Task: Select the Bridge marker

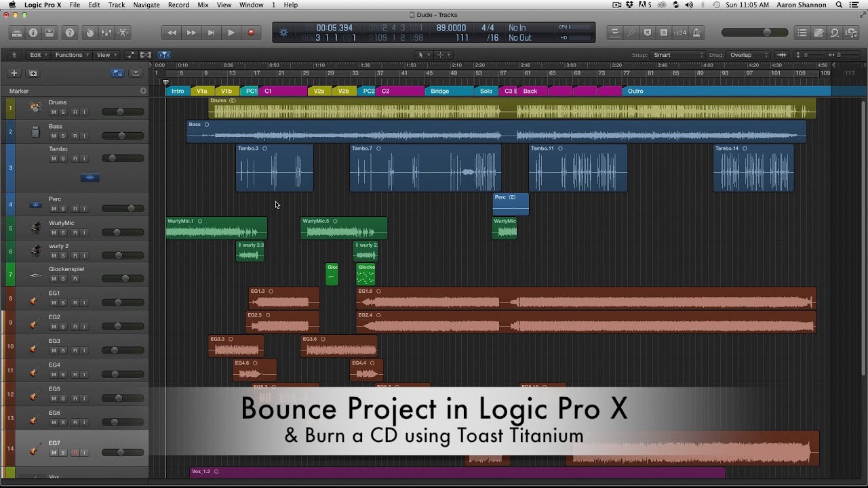Action: click(x=450, y=91)
